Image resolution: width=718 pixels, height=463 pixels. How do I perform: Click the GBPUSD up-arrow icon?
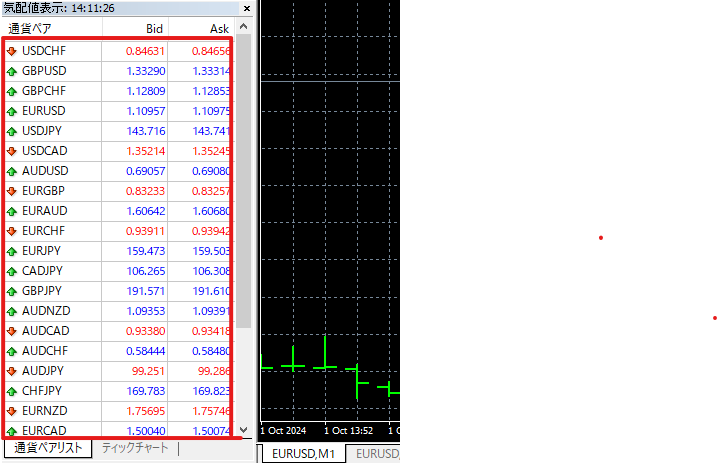(x=12, y=71)
